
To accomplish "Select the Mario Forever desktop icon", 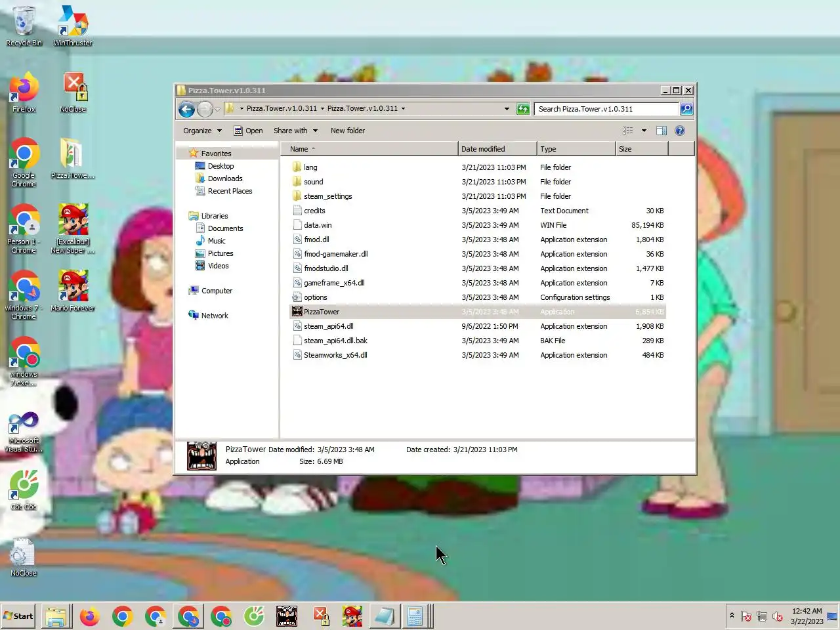I will [x=73, y=291].
